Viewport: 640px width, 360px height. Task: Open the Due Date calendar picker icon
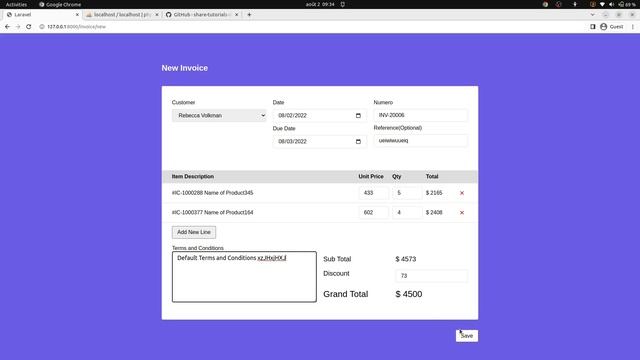(358, 142)
